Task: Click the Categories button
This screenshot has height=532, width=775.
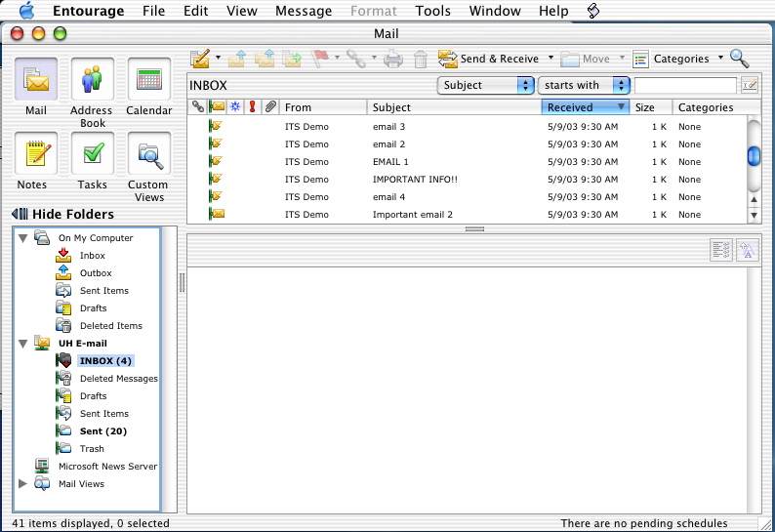Action: point(671,59)
